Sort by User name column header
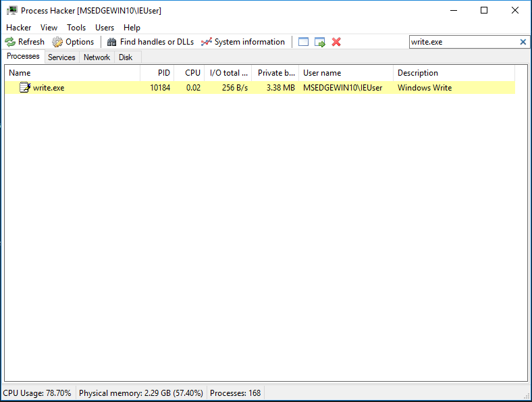 tap(346, 73)
